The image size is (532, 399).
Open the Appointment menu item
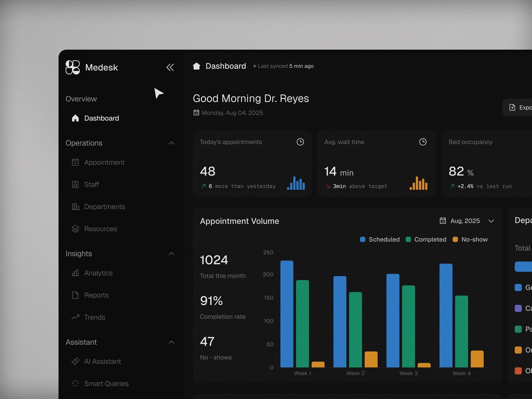point(98,162)
